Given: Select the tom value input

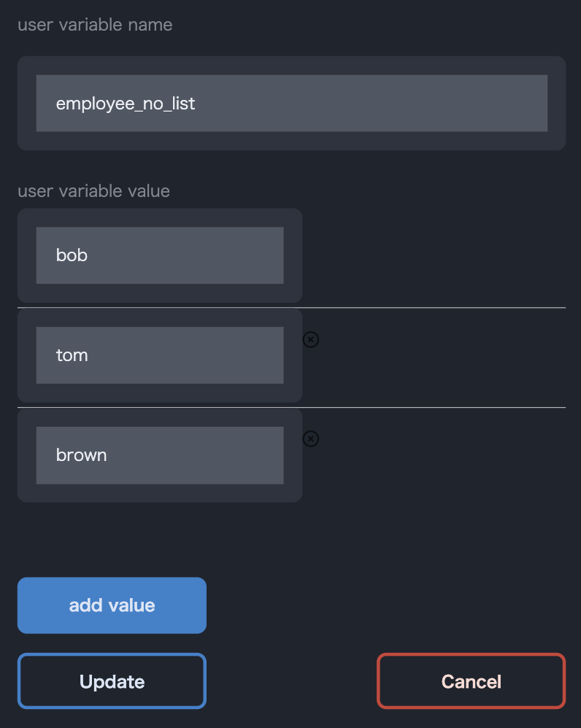Looking at the screenshot, I should [160, 355].
